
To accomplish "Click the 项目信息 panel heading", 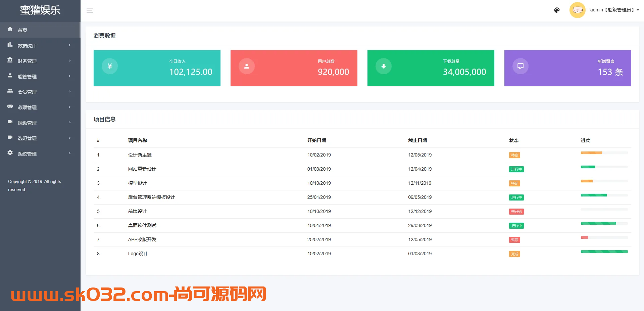I will (105, 119).
